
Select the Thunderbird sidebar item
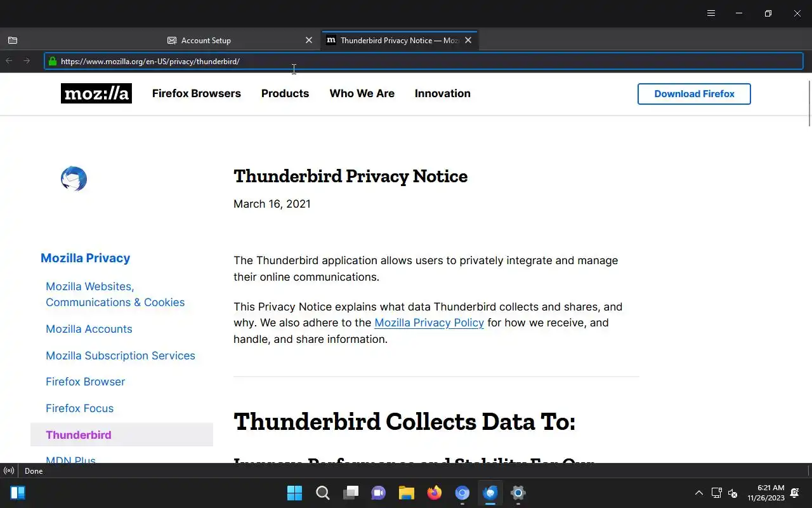coord(122,435)
